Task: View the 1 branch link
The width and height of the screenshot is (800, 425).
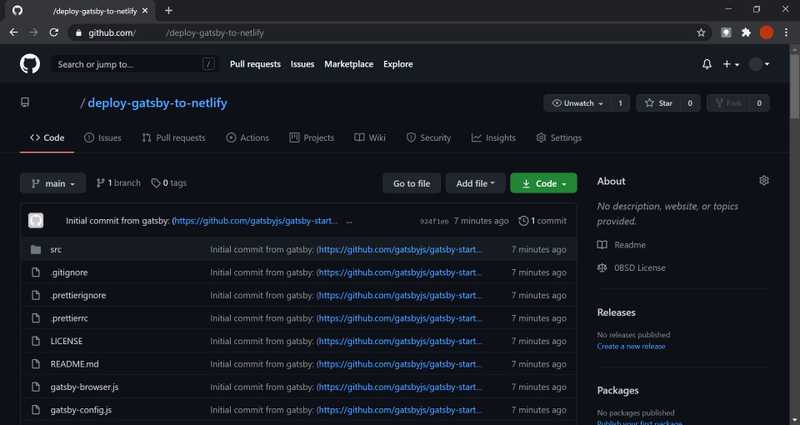Action: [x=118, y=183]
